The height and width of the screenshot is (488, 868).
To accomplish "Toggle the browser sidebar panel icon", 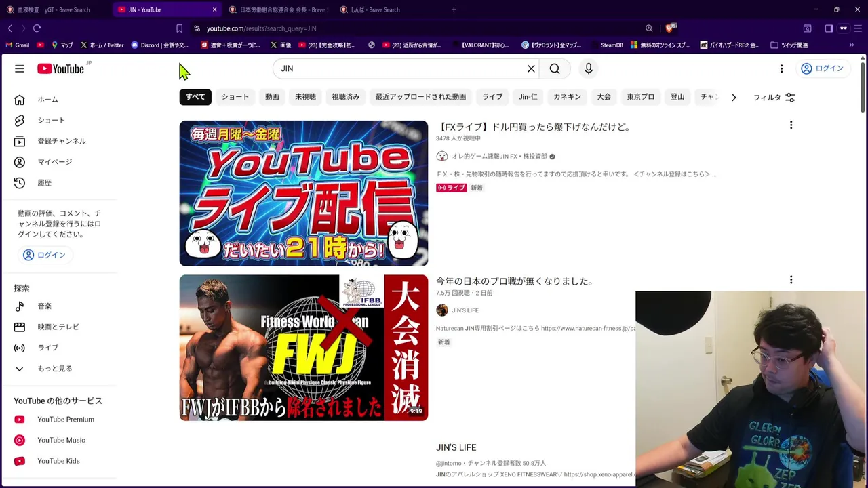I will (x=829, y=28).
